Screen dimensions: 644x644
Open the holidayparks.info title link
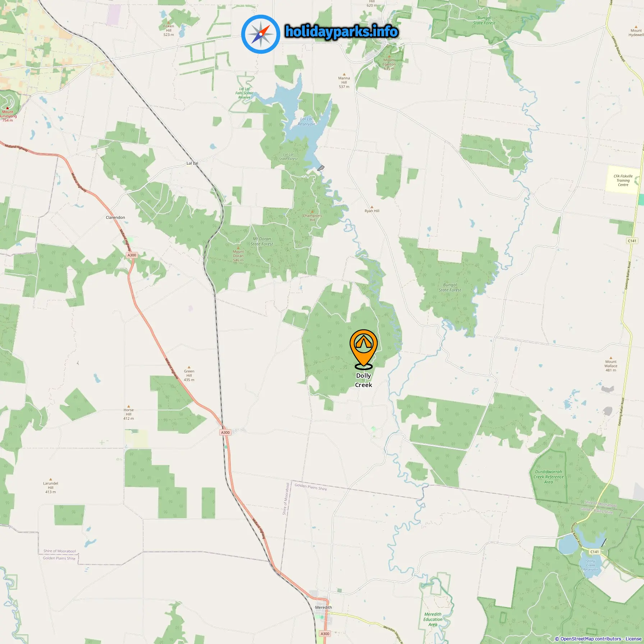click(x=341, y=32)
